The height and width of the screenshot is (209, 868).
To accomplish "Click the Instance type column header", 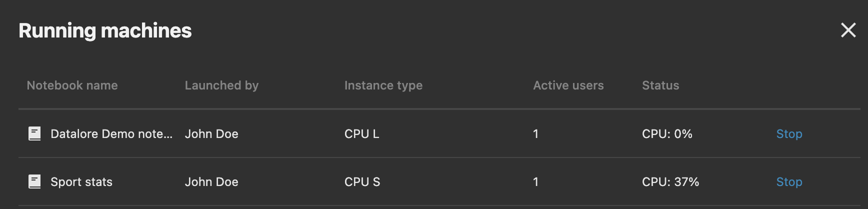I will coord(383,85).
